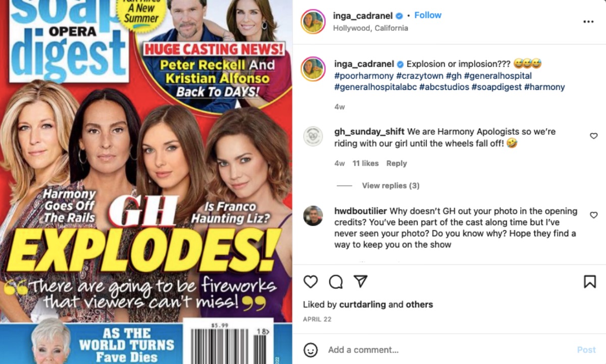Open the gh_sunday_shift avatar
The image size is (606, 364).
point(313,136)
